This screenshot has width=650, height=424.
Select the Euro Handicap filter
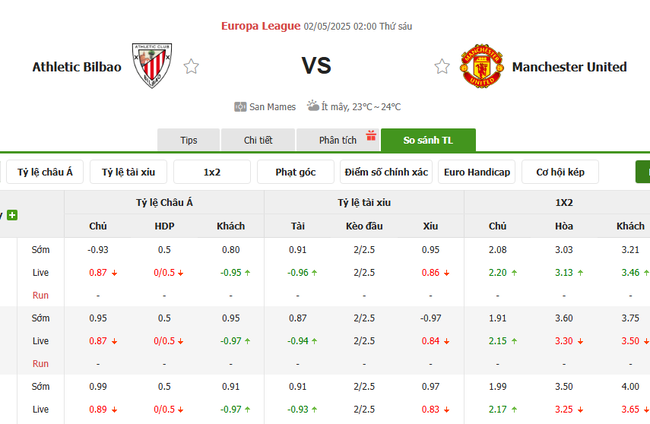click(x=476, y=172)
